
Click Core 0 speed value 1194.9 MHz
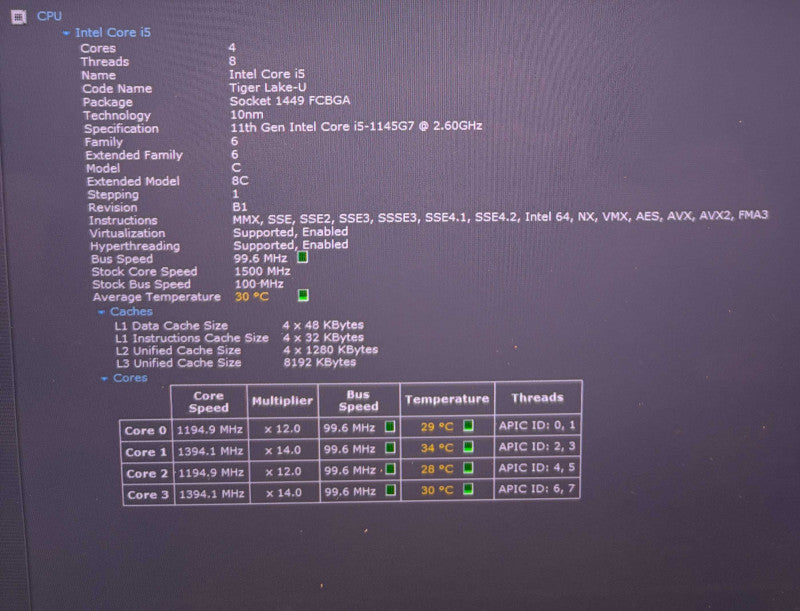210,429
